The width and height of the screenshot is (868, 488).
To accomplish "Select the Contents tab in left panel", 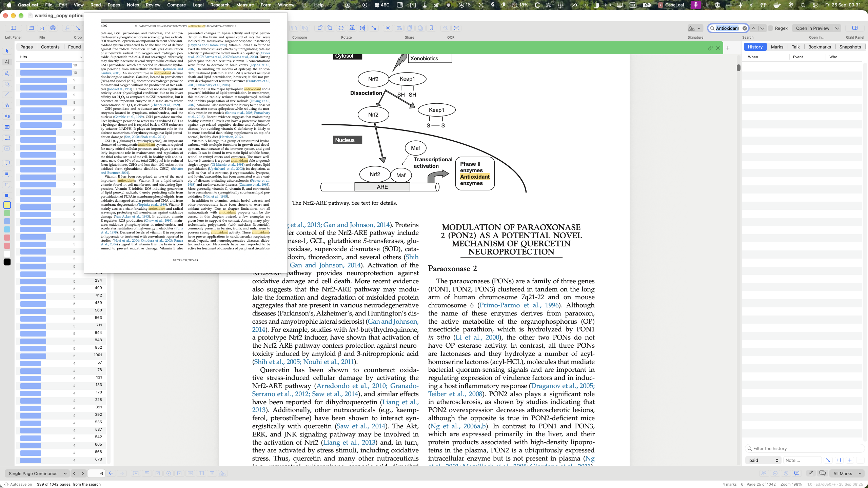I will pyautogui.click(x=50, y=47).
